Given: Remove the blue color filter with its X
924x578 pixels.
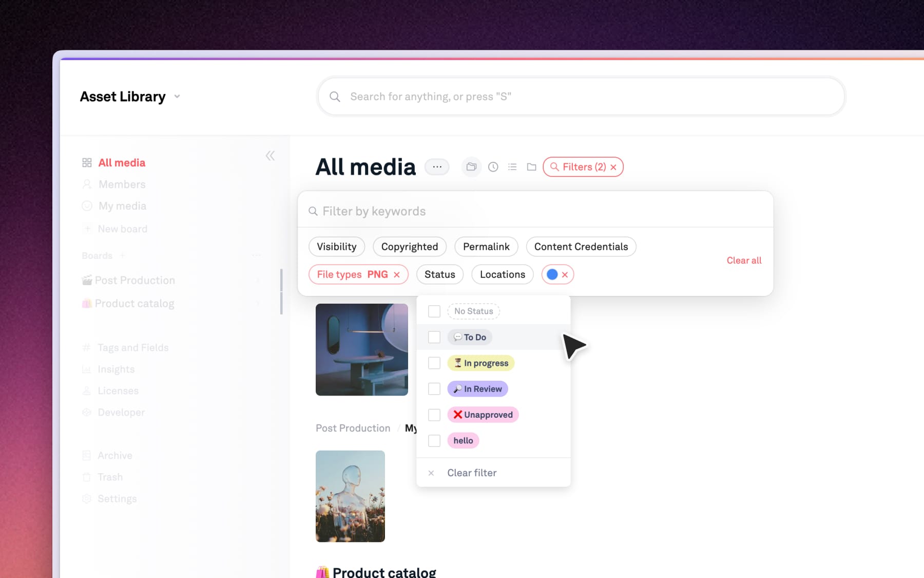Looking at the screenshot, I should click(565, 275).
